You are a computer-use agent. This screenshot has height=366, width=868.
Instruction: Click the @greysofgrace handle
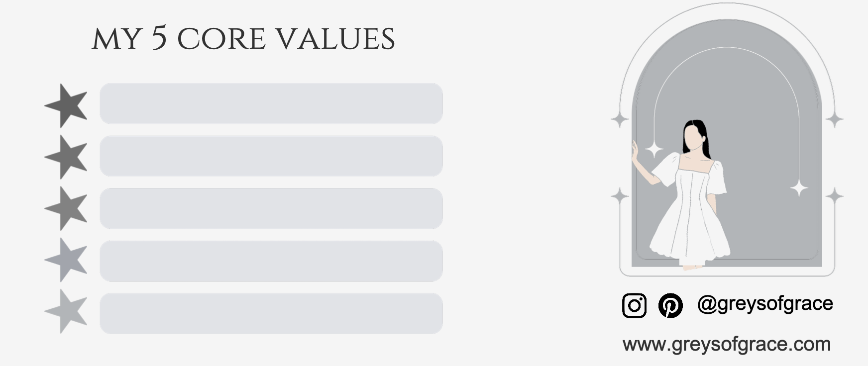(x=765, y=303)
